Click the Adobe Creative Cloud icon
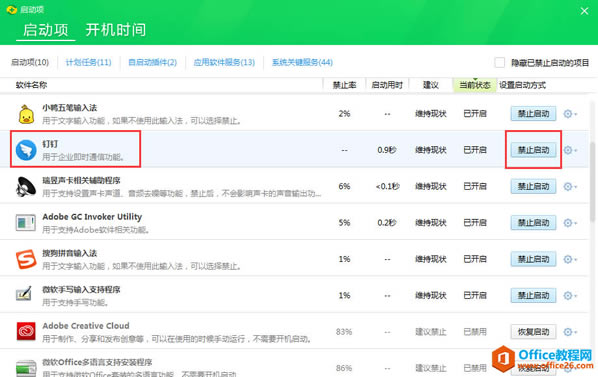598x377 pixels. (26, 331)
